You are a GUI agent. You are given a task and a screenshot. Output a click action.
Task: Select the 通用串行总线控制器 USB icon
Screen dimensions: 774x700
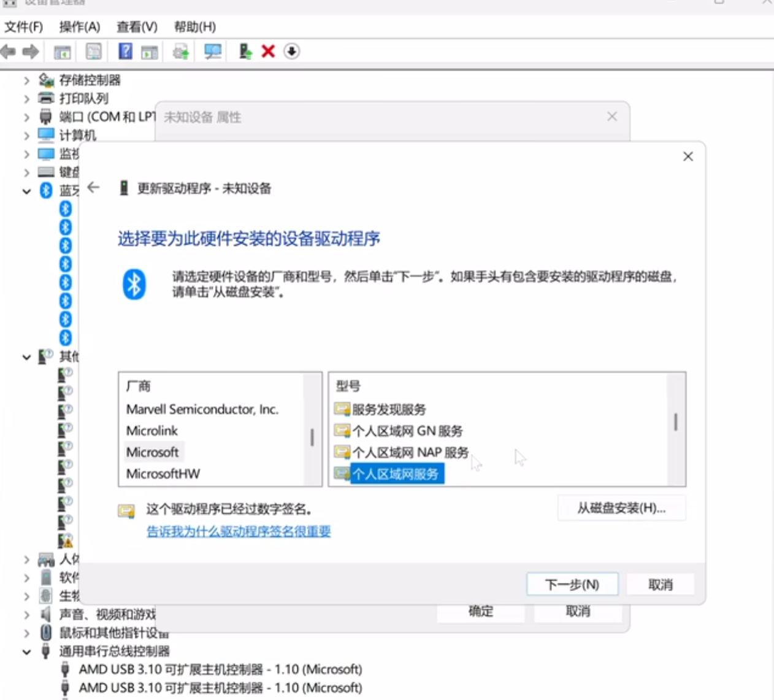click(x=46, y=650)
